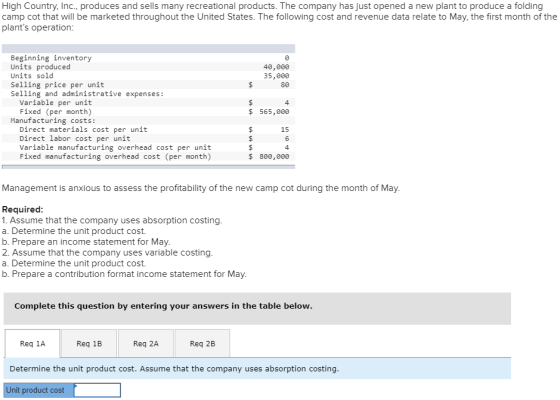Image resolution: width=560 pixels, height=400 pixels.
Task: Click the Variable manufacturing overhead cost row
Action: [149, 147]
